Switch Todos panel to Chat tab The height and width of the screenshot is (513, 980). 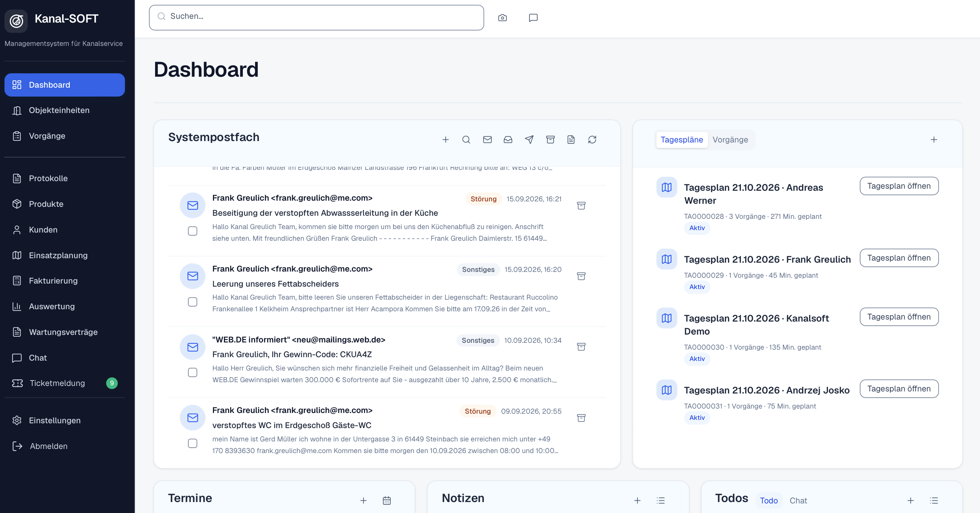pyautogui.click(x=798, y=500)
